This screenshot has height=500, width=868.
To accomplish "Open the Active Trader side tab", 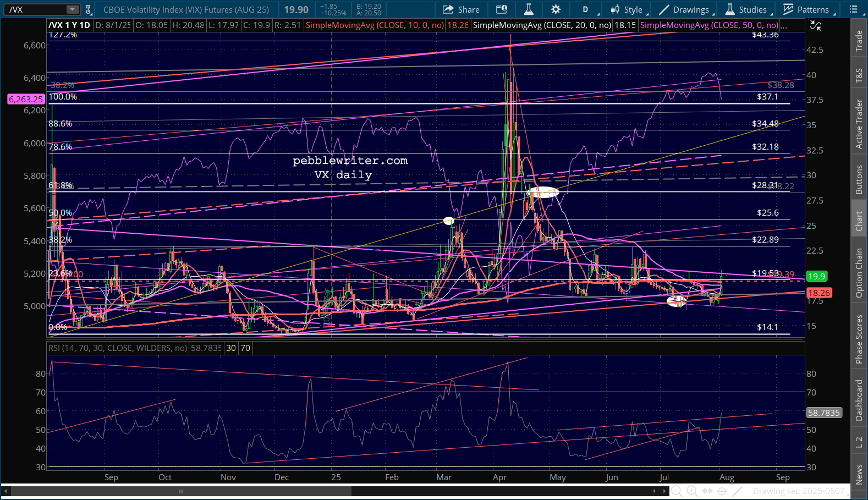I will (859, 124).
